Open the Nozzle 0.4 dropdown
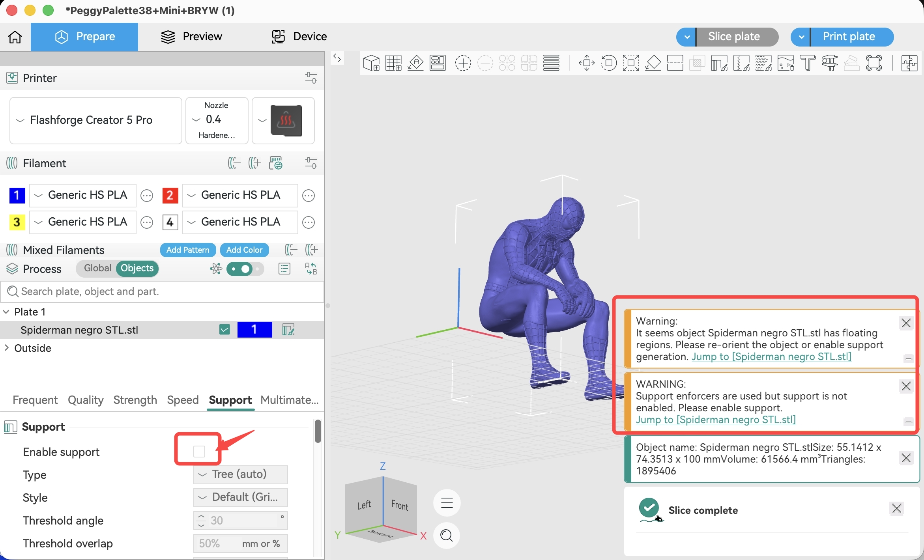Image resolution: width=924 pixels, height=560 pixels. (217, 120)
